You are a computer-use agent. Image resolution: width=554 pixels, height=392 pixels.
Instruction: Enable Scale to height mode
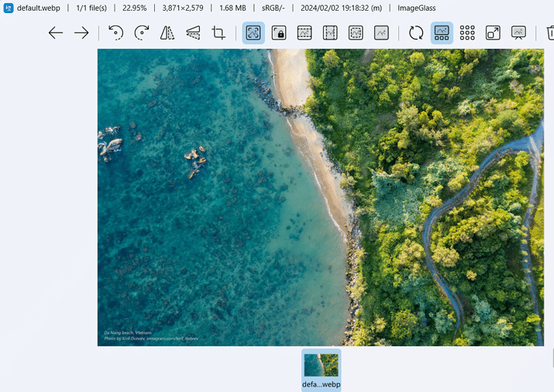click(330, 33)
